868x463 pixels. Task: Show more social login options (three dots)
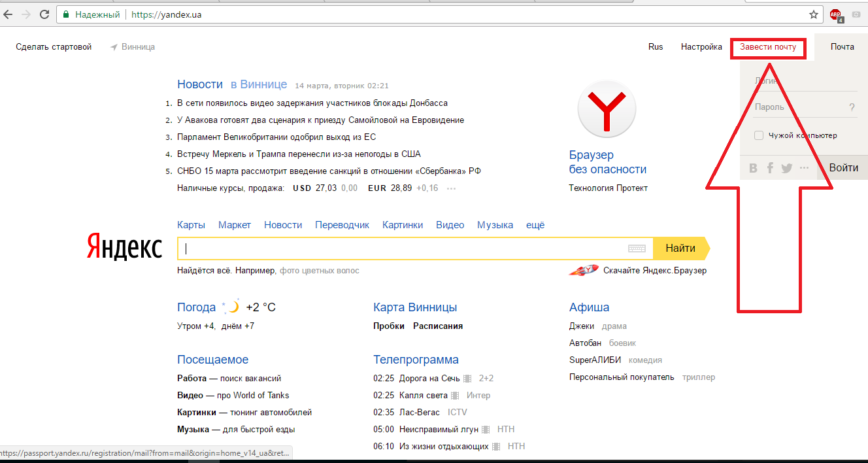point(804,168)
